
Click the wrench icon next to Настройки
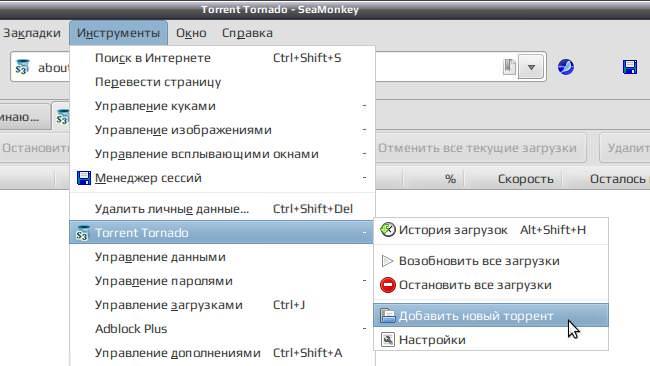tap(388, 340)
